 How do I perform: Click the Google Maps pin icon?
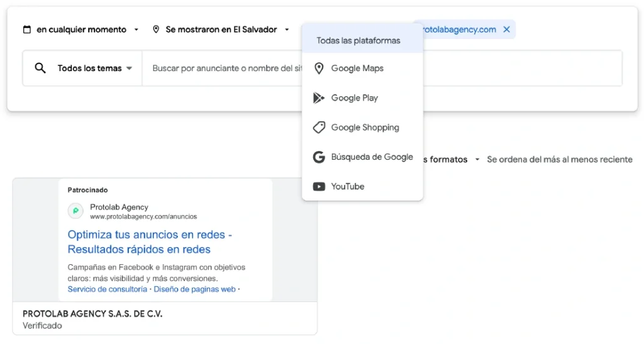[x=319, y=69]
